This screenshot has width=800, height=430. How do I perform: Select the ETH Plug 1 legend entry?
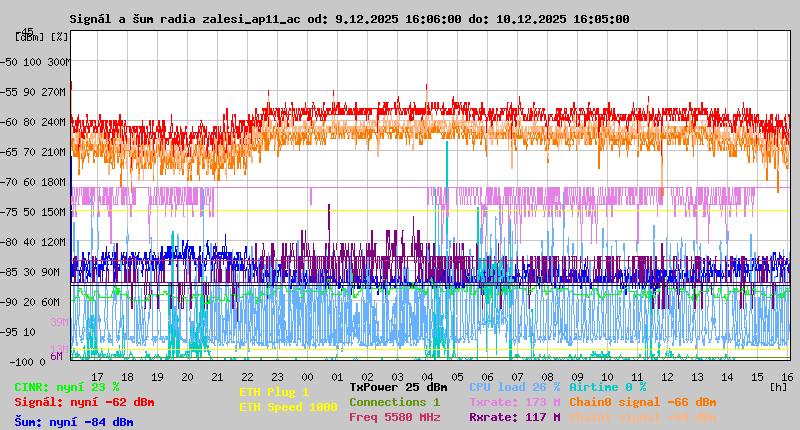274,392
